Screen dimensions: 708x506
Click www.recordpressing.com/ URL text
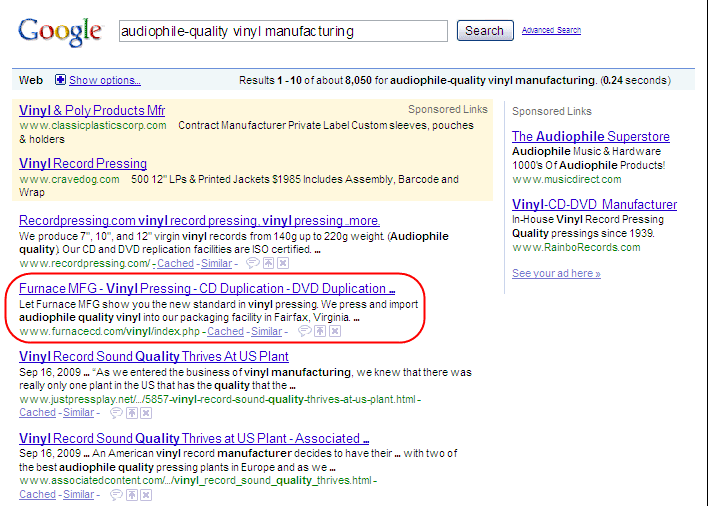click(84, 263)
